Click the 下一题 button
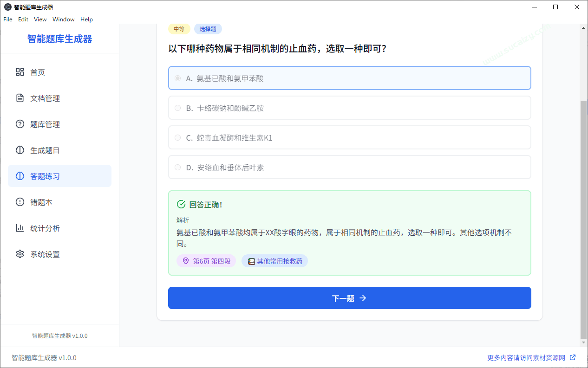The height and width of the screenshot is (368, 588). pos(349,298)
